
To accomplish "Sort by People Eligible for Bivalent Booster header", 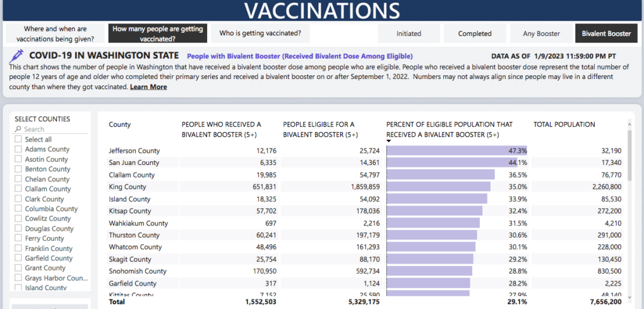I will click(320, 129).
